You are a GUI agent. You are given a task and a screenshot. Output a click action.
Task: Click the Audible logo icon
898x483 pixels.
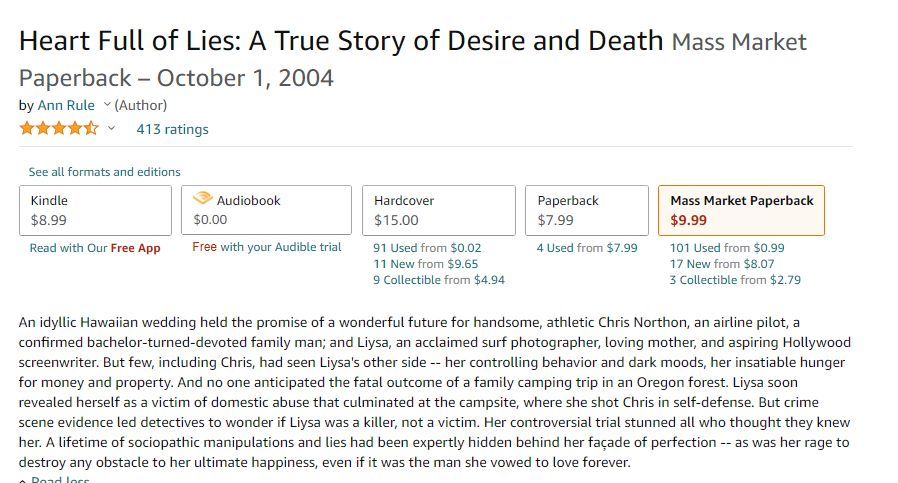[x=203, y=198]
